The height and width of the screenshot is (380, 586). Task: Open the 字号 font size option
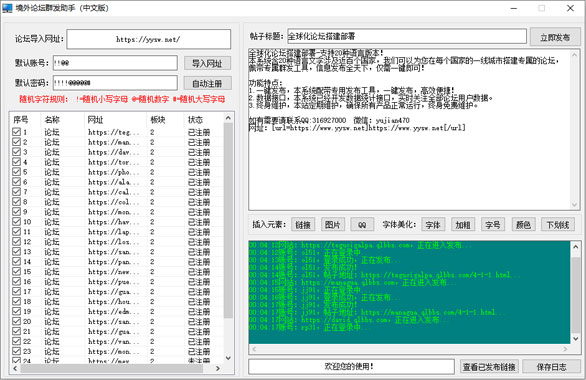pos(493,225)
